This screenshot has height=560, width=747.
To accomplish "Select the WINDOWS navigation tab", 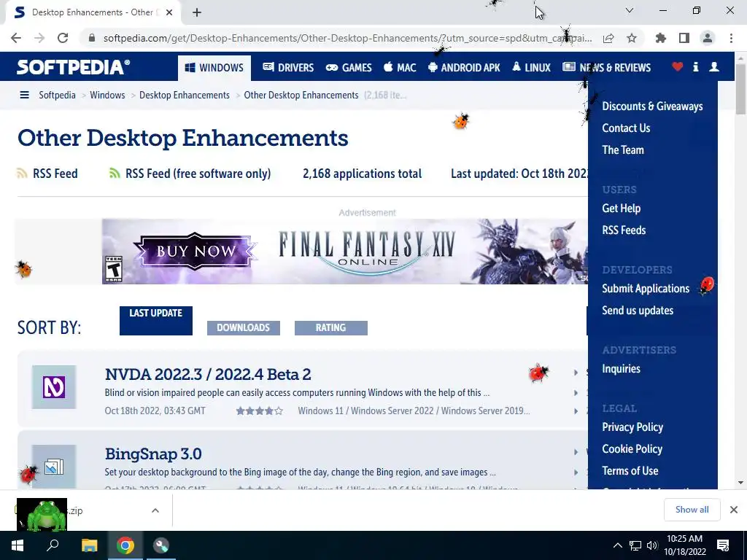I will [214, 68].
